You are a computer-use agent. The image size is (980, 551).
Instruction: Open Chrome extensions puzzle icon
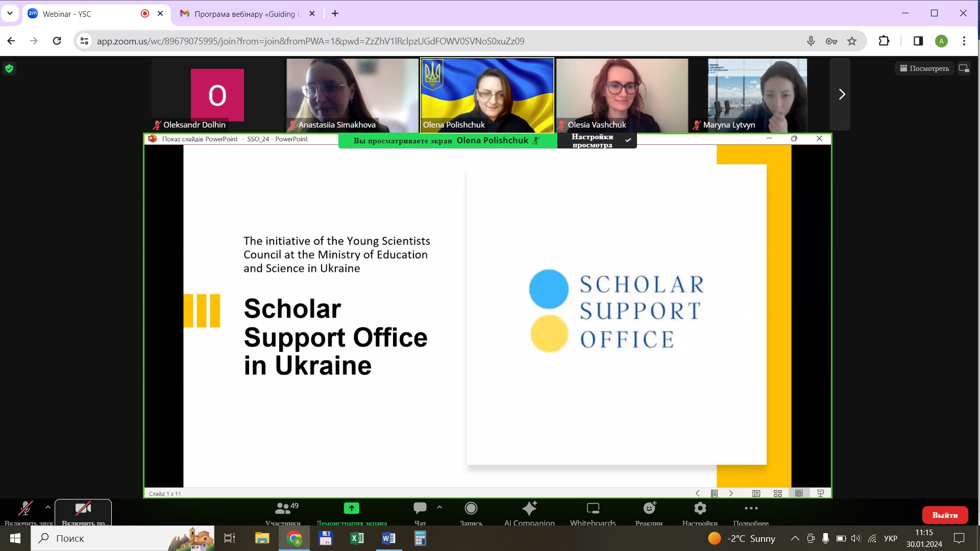[884, 41]
